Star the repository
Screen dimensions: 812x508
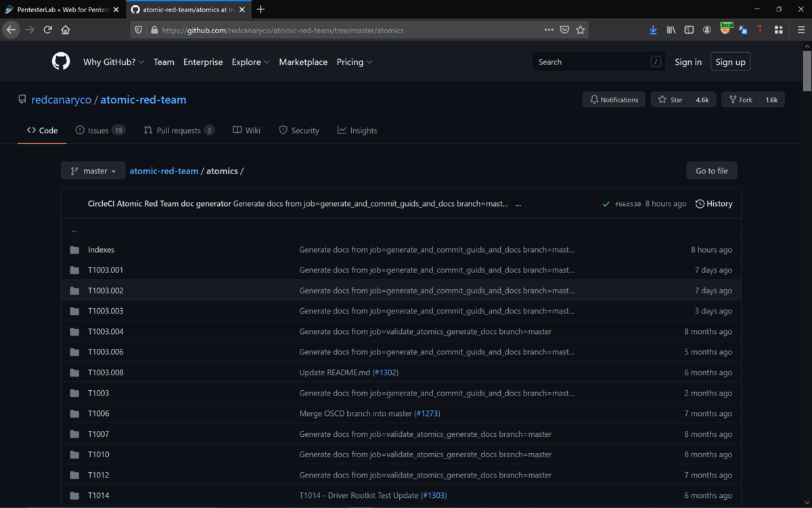pos(670,100)
